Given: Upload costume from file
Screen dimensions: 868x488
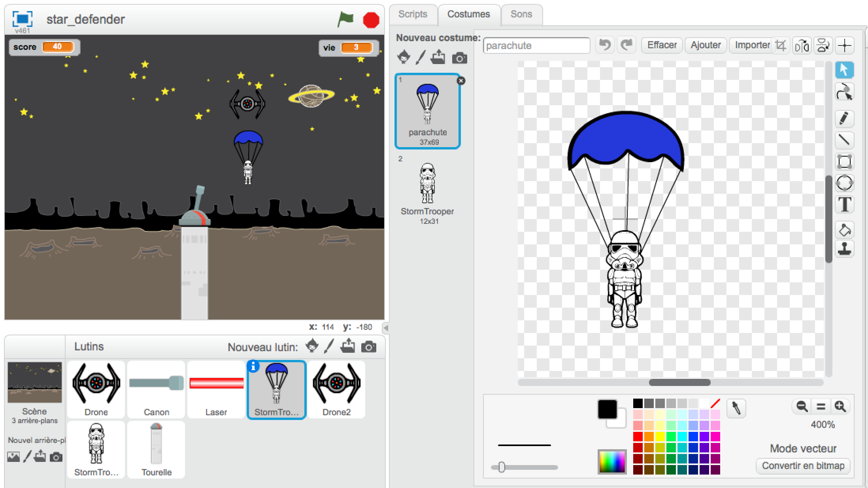Looking at the screenshot, I should point(438,57).
